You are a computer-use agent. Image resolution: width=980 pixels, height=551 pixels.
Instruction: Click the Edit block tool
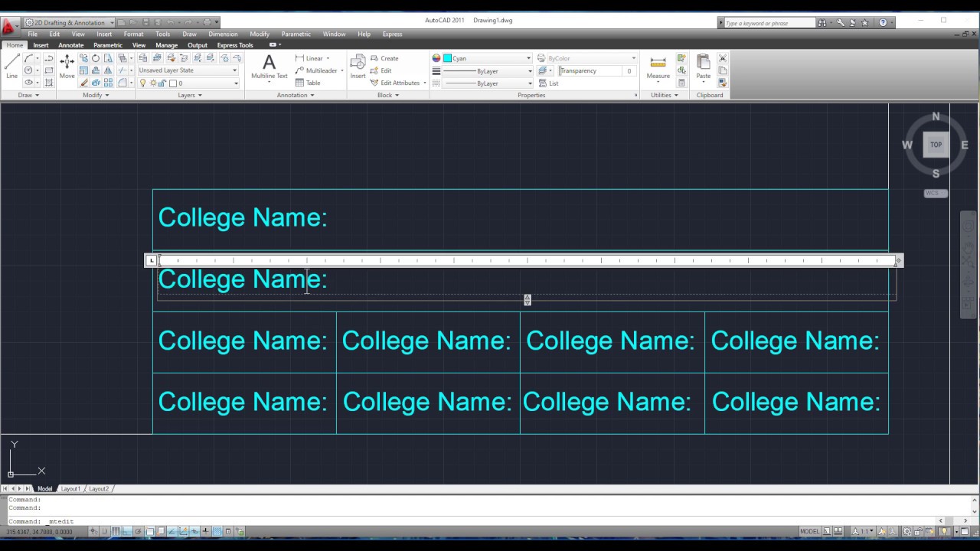point(381,70)
